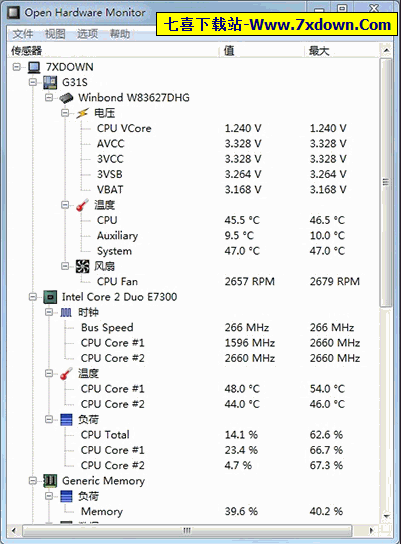This screenshot has width=401, height=544.
Task: Select the G31S mainboard icon
Action: [x=50, y=82]
